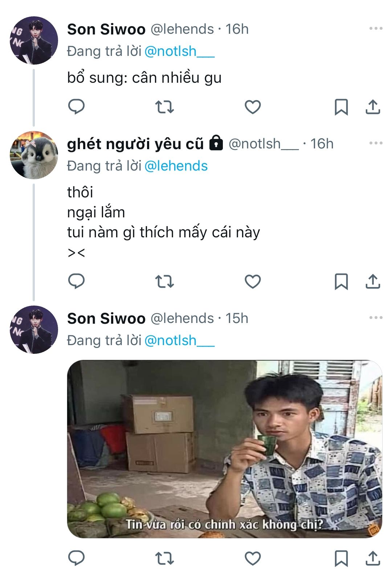View the penguin profile avatar
392x577 pixels.
(x=34, y=155)
